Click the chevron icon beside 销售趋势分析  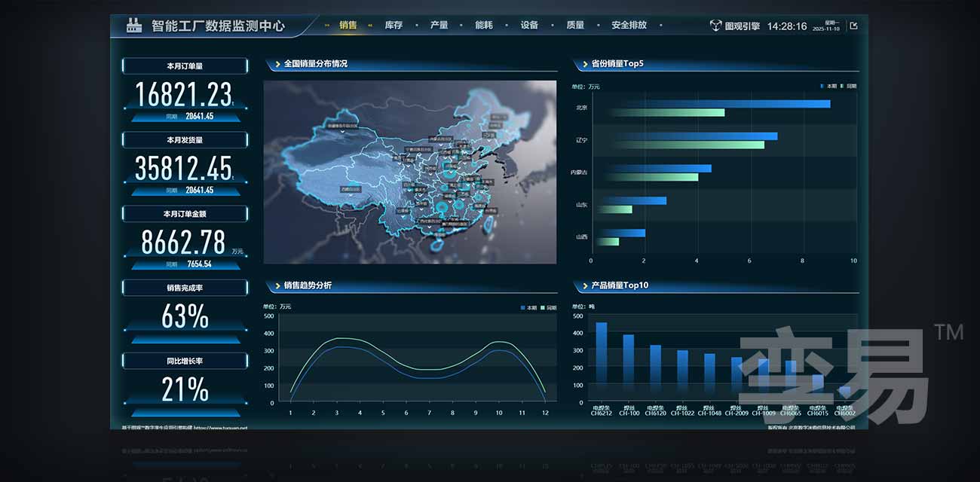point(277,286)
